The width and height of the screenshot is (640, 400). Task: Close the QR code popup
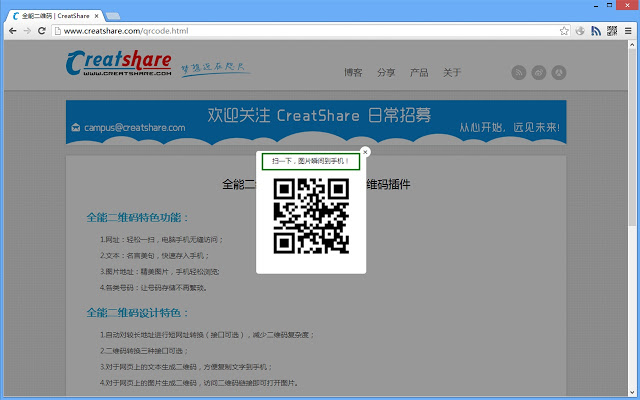(x=365, y=152)
